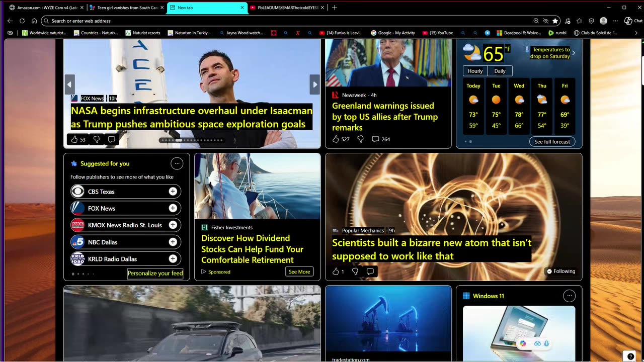This screenshot has width=644, height=362.
Task: Switch weather view to Daily
Action: (x=500, y=71)
